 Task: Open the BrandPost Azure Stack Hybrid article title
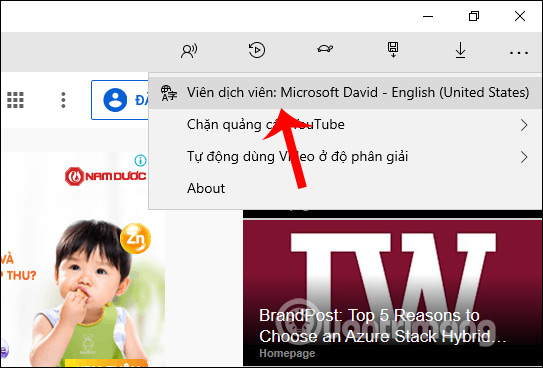382,325
